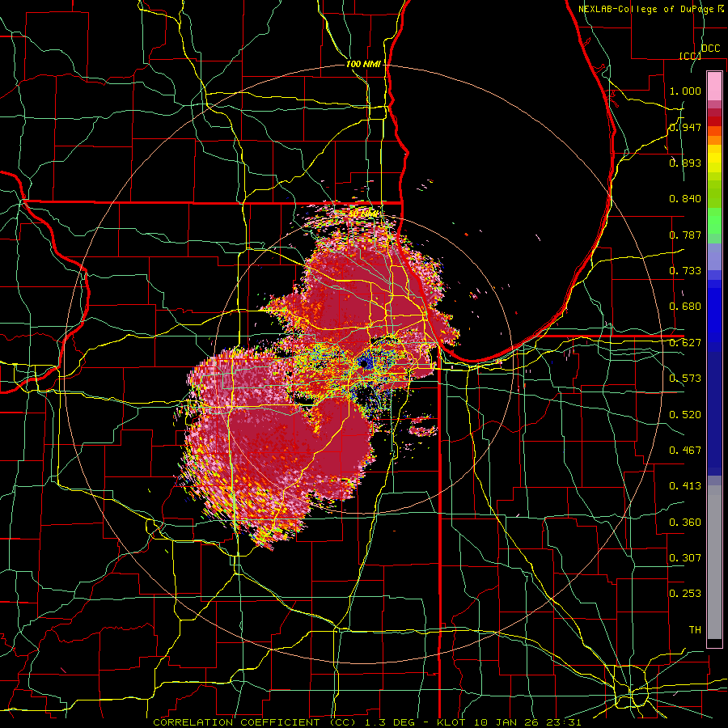Select the 0.307 scale value
728x728 pixels.
685,558
